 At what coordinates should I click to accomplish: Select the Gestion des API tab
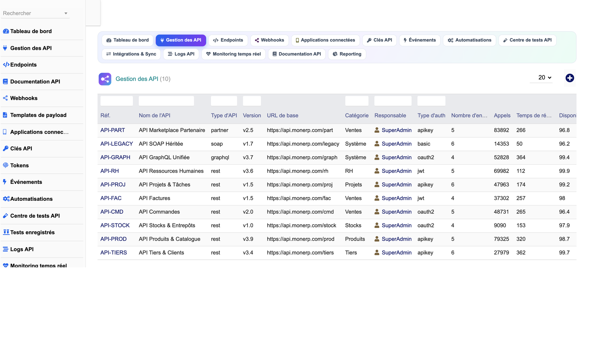(181, 40)
